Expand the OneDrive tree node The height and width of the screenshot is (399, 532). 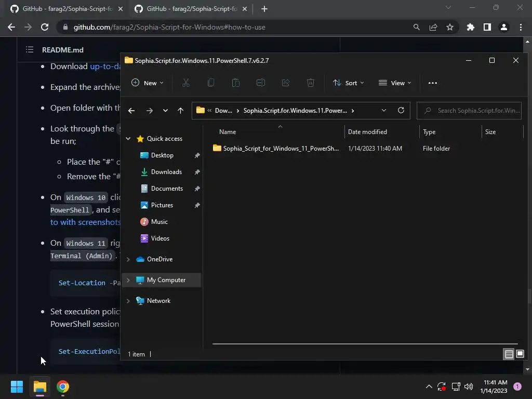(x=128, y=260)
